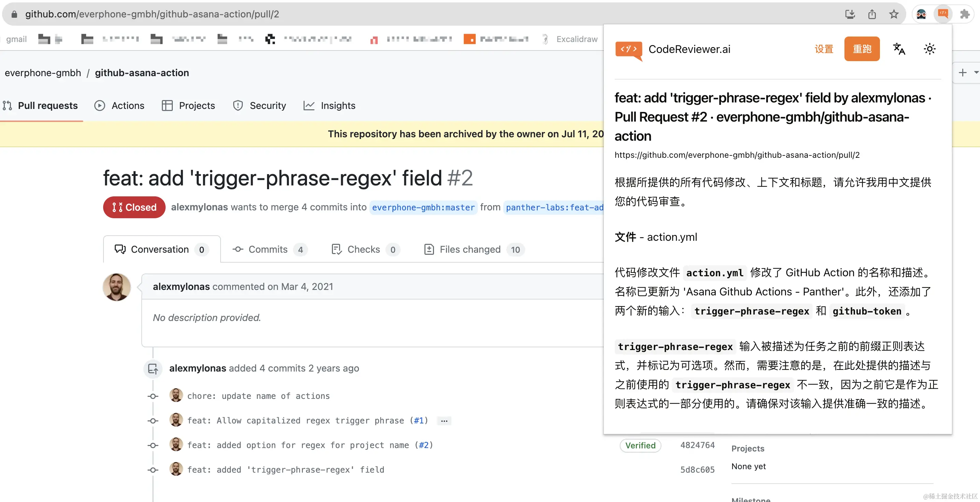Open the CodeReviewer.ai extension in toolbar
The height and width of the screenshot is (502, 980).
tap(943, 14)
